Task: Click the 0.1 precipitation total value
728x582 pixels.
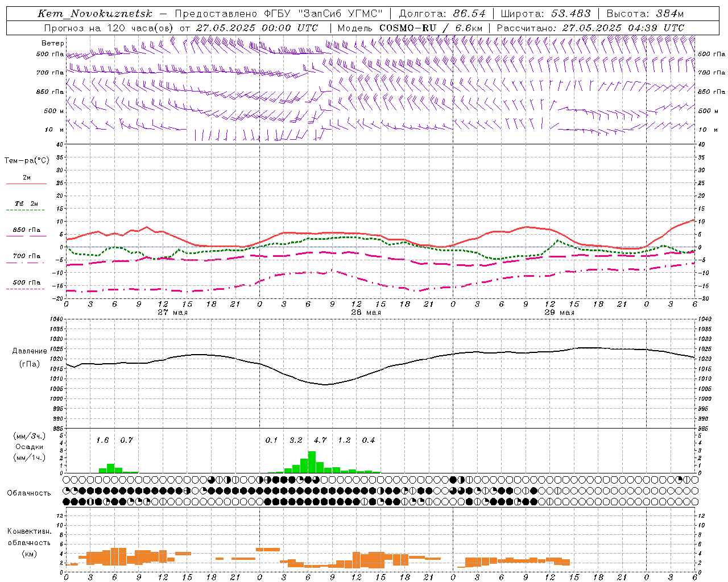Action: [271, 440]
